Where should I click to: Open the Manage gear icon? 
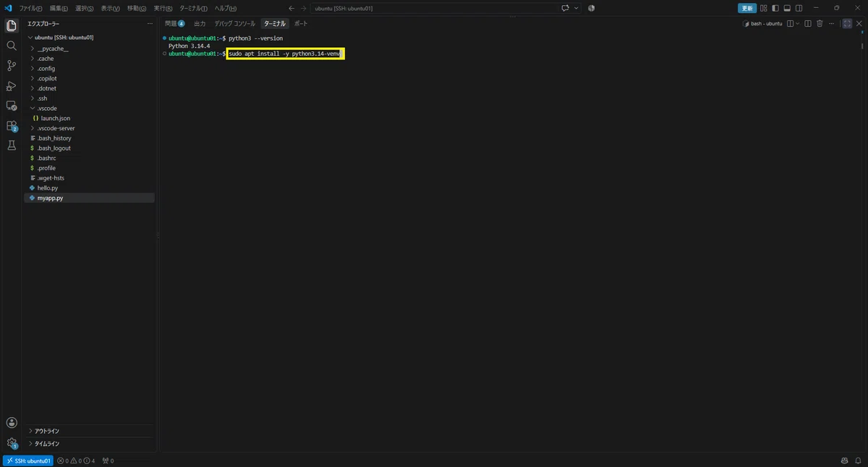12,443
